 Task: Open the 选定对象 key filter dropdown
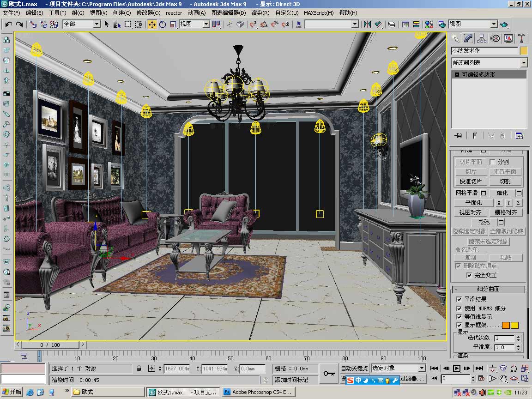398,368
